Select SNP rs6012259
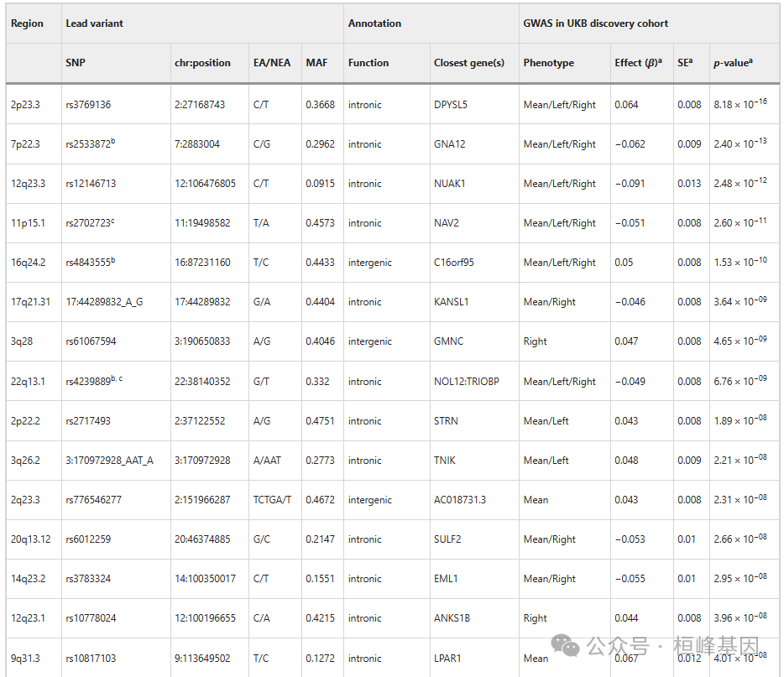Screen dimensions: 784x677 point(88,539)
